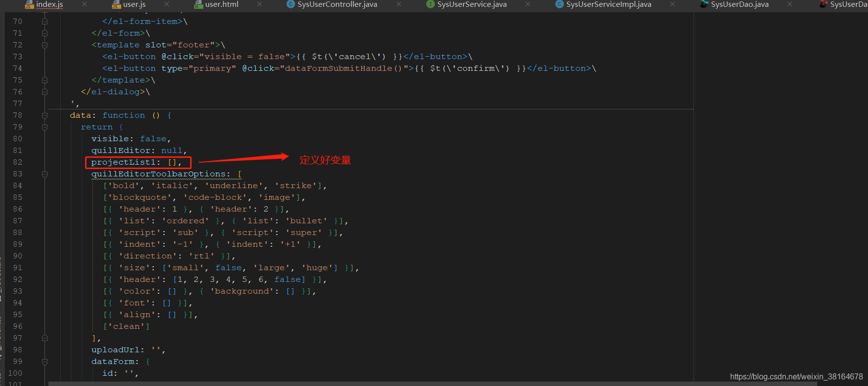This screenshot has height=386, width=868.
Task: Close the SysUserDao.java tab
Action: pos(790,4)
